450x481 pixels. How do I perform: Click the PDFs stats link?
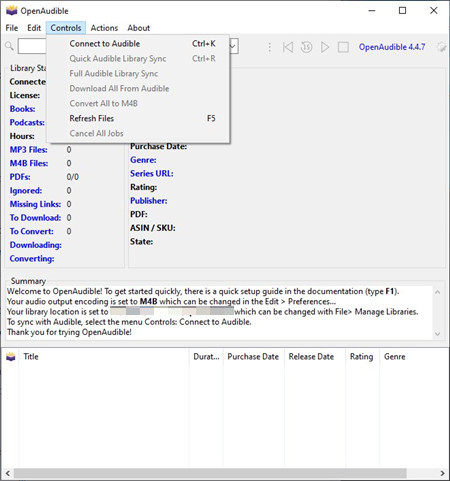pyautogui.click(x=20, y=177)
